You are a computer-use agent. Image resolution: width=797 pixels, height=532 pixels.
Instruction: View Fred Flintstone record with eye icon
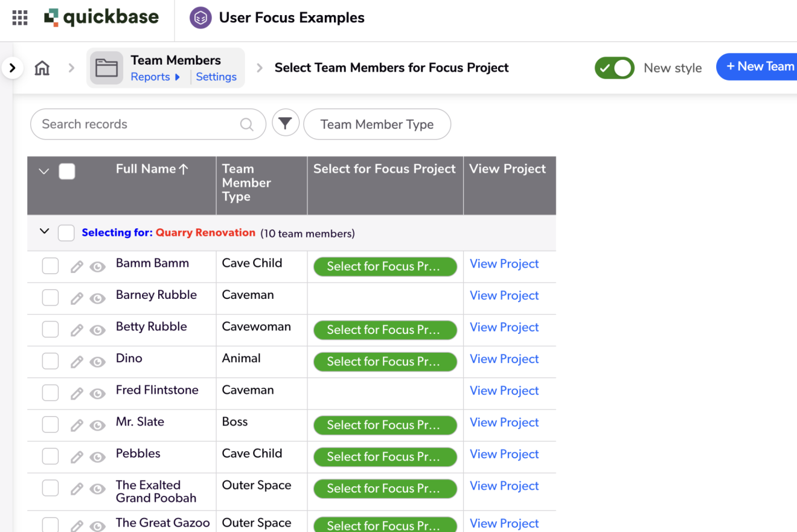pyautogui.click(x=97, y=394)
